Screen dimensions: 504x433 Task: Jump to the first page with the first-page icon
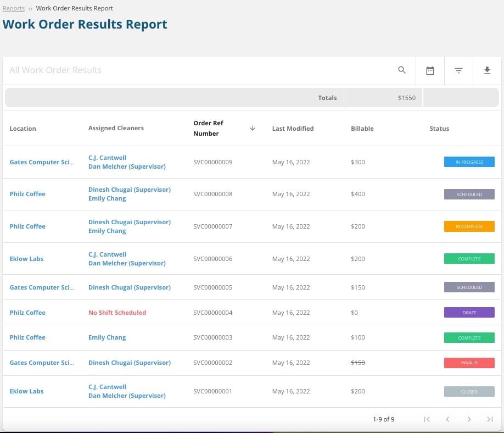427,419
